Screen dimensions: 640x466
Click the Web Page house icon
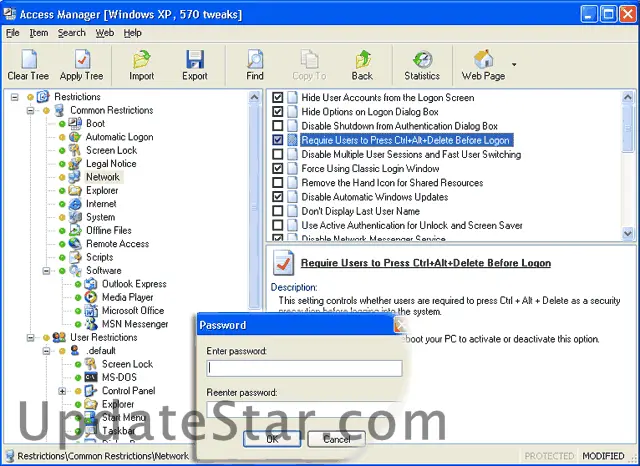tap(483, 59)
